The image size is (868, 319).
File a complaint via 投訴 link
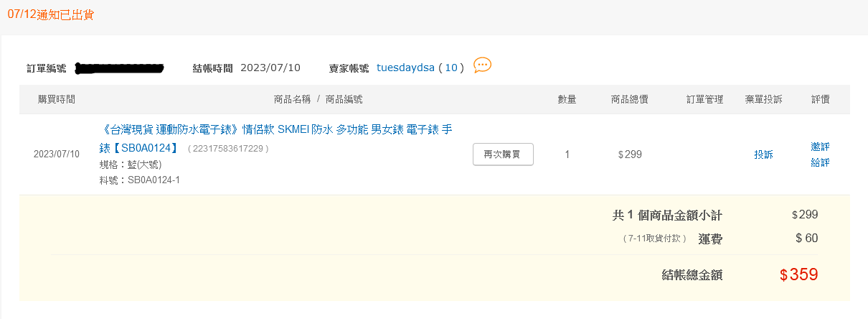click(x=763, y=154)
